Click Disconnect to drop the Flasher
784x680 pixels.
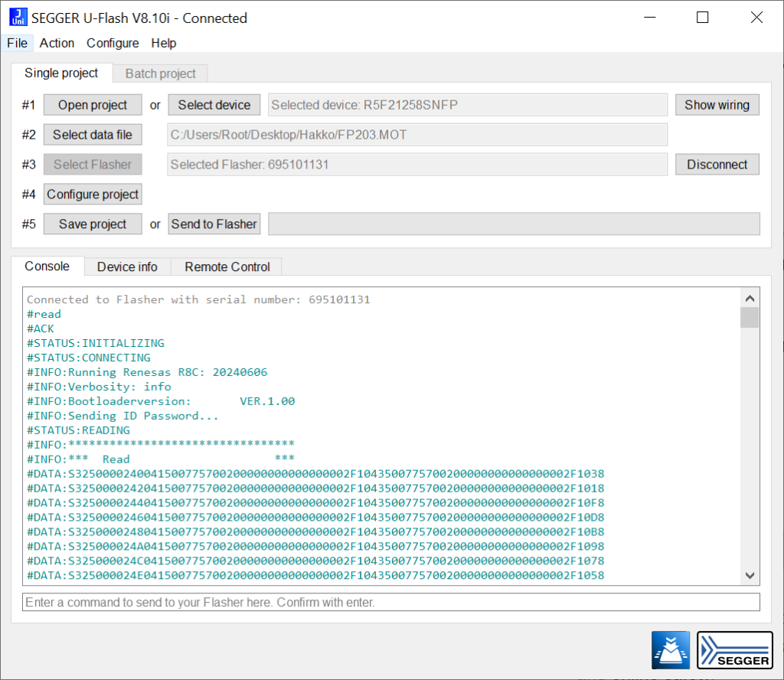pos(717,165)
